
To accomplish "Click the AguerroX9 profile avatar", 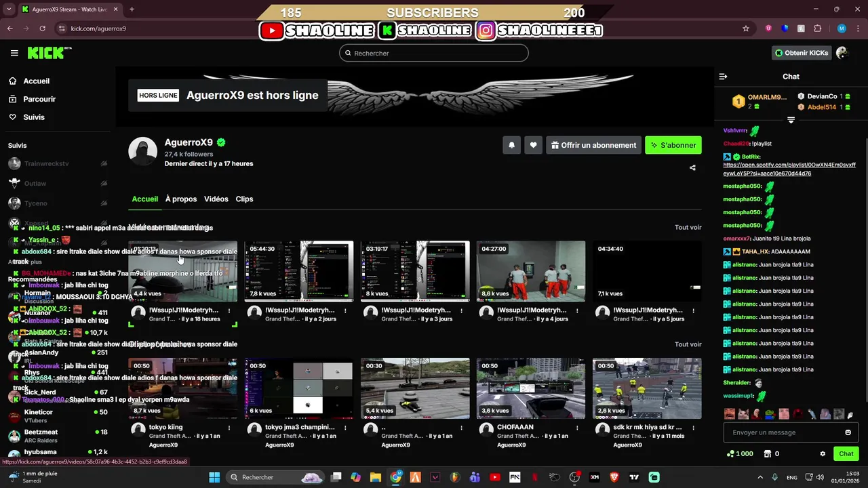I will click(143, 151).
